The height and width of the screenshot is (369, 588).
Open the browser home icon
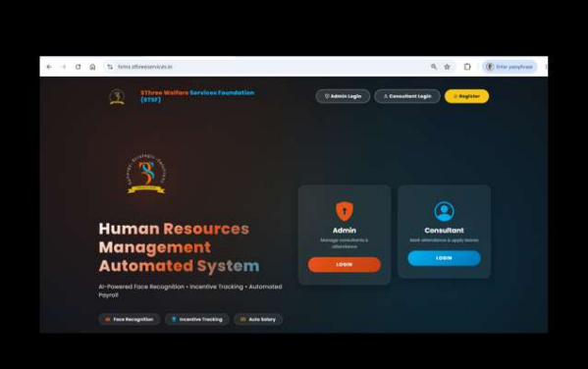click(x=92, y=67)
